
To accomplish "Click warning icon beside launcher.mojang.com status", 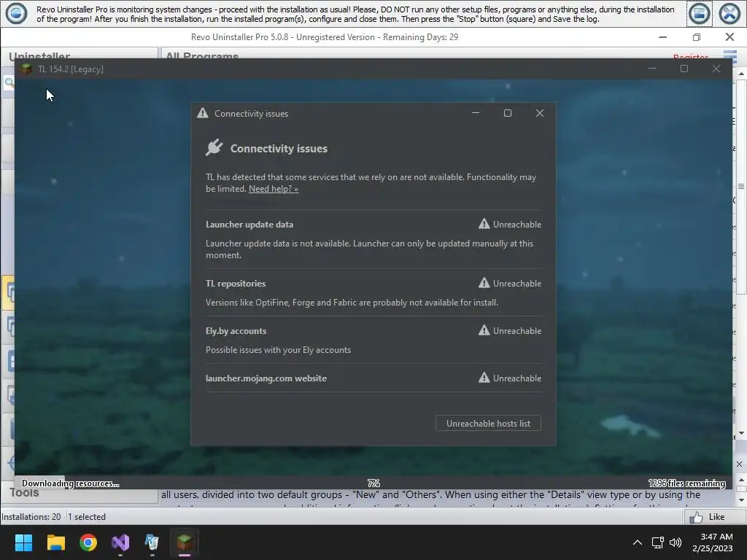I will pos(484,378).
